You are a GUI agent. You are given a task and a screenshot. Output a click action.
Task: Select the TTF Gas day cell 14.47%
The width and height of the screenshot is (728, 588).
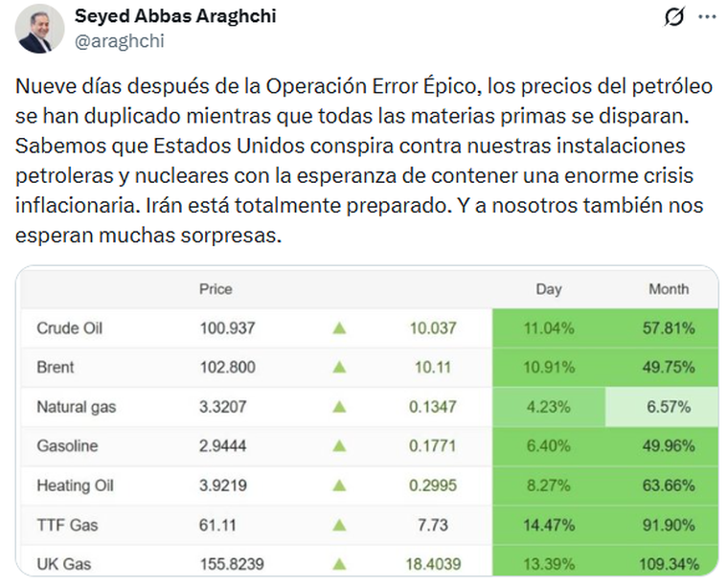549,525
